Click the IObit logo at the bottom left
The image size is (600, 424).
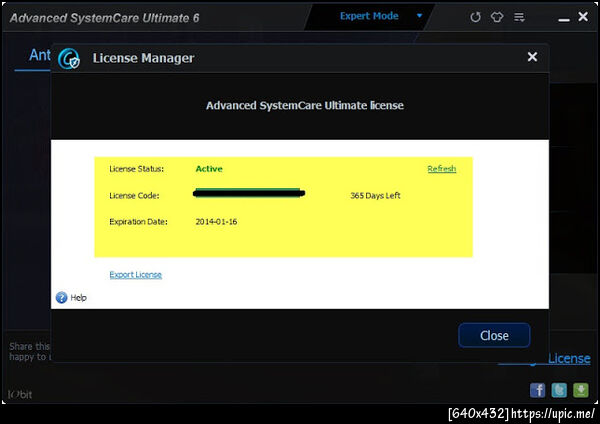(20, 394)
